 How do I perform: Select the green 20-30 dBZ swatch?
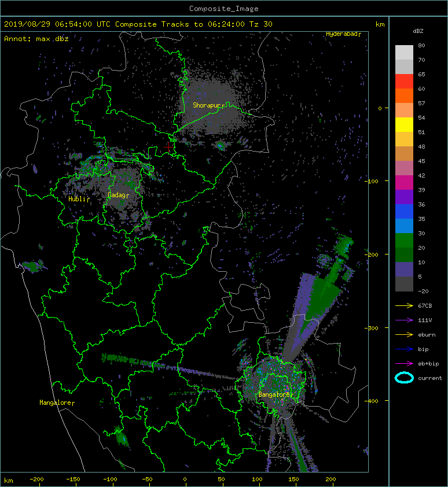[404, 240]
